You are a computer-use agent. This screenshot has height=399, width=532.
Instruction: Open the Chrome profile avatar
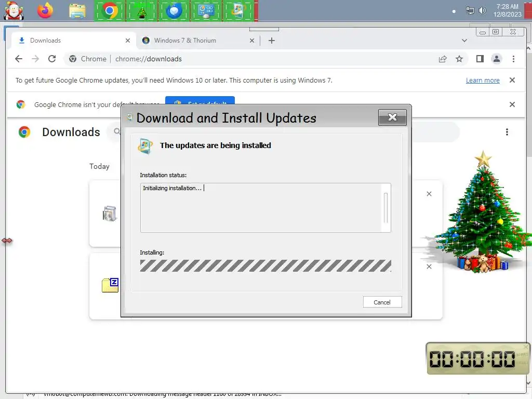point(496,59)
